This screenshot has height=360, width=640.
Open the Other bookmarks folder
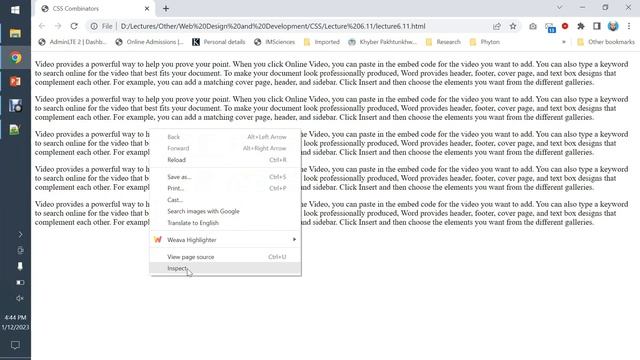coord(606,42)
